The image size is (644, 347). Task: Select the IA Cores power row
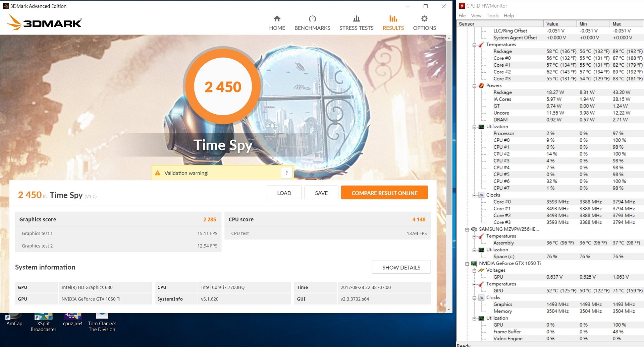point(568,99)
